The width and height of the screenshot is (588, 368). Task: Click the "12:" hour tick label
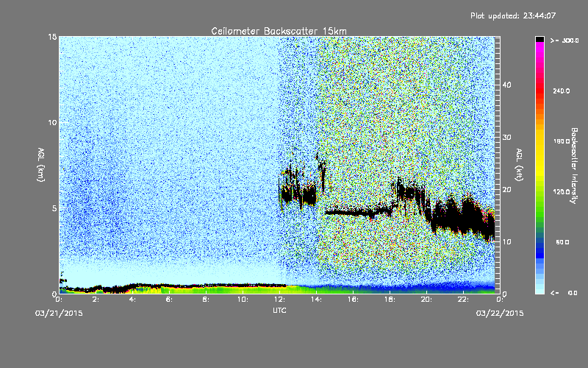[x=279, y=300]
